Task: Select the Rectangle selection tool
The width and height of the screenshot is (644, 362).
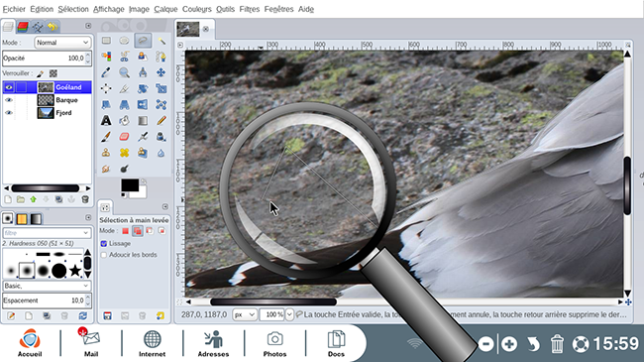Action: pyautogui.click(x=106, y=41)
